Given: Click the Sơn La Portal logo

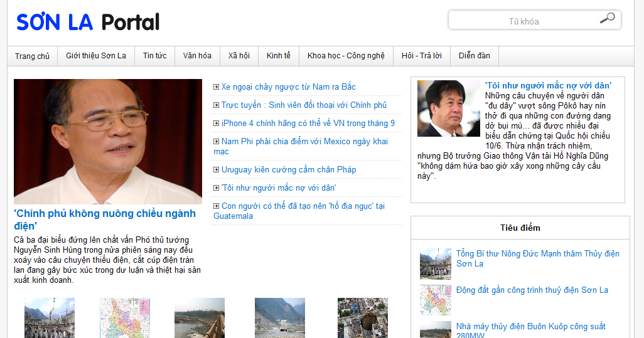Looking at the screenshot, I should click(88, 23).
